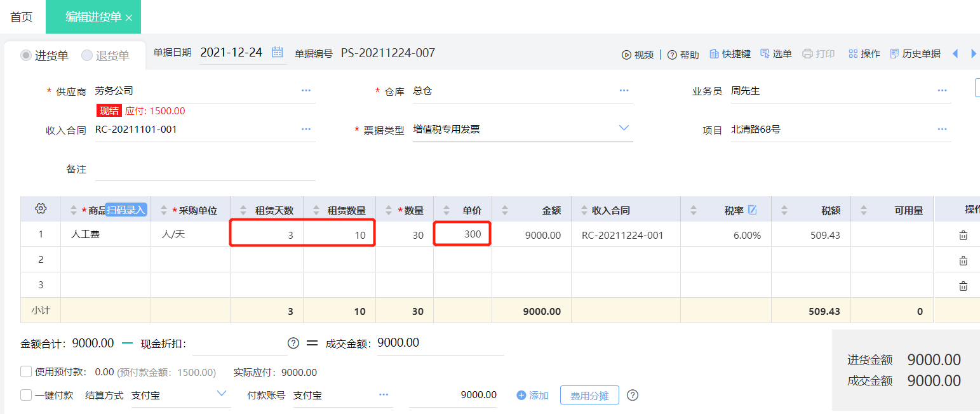Tick the 一键付款 checkbox

coord(26,395)
